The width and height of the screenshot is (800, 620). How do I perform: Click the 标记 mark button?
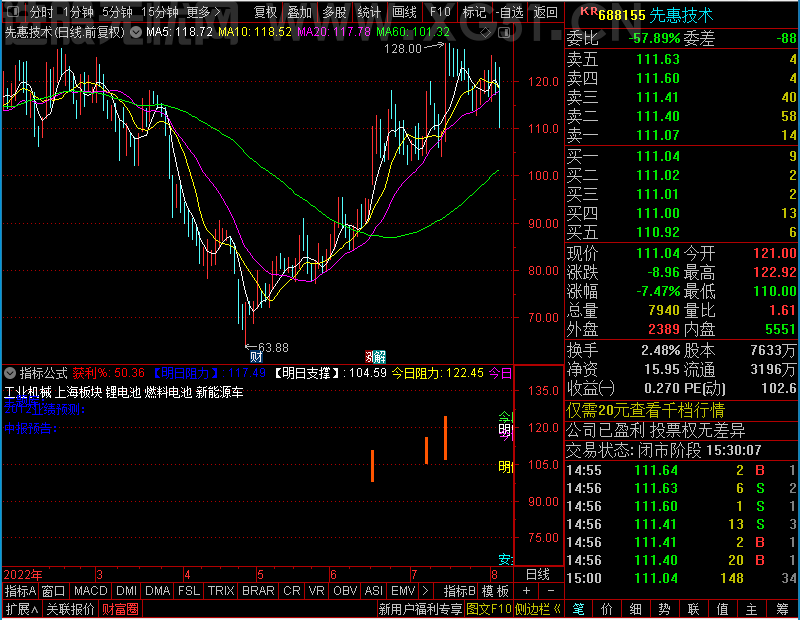tap(474, 12)
